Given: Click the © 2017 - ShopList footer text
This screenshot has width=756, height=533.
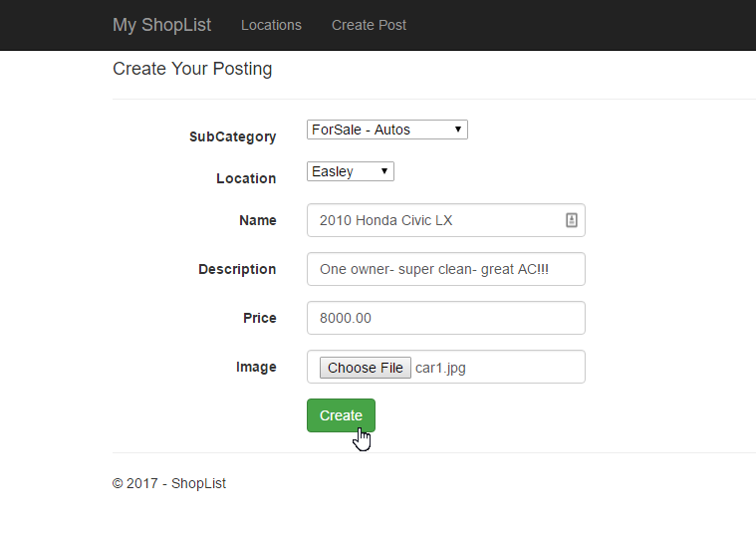Looking at the screenshot, I should coord(169,483).
